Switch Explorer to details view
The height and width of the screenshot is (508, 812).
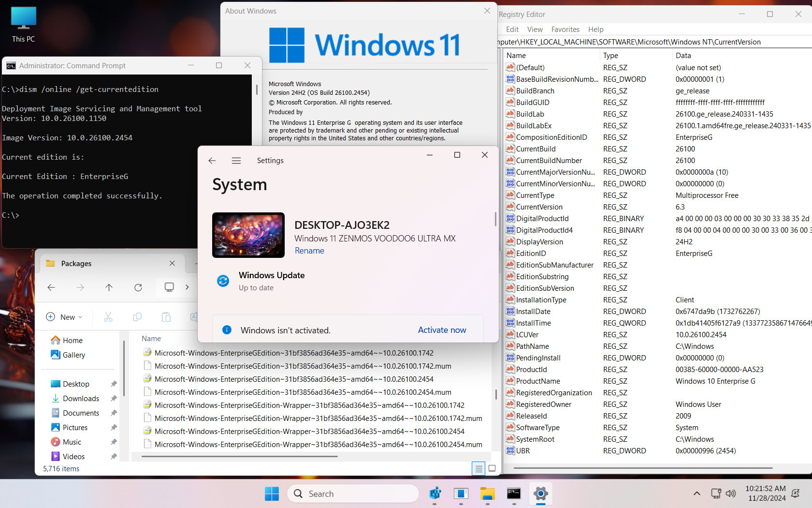pyautogui.click(x=478, y=468)
